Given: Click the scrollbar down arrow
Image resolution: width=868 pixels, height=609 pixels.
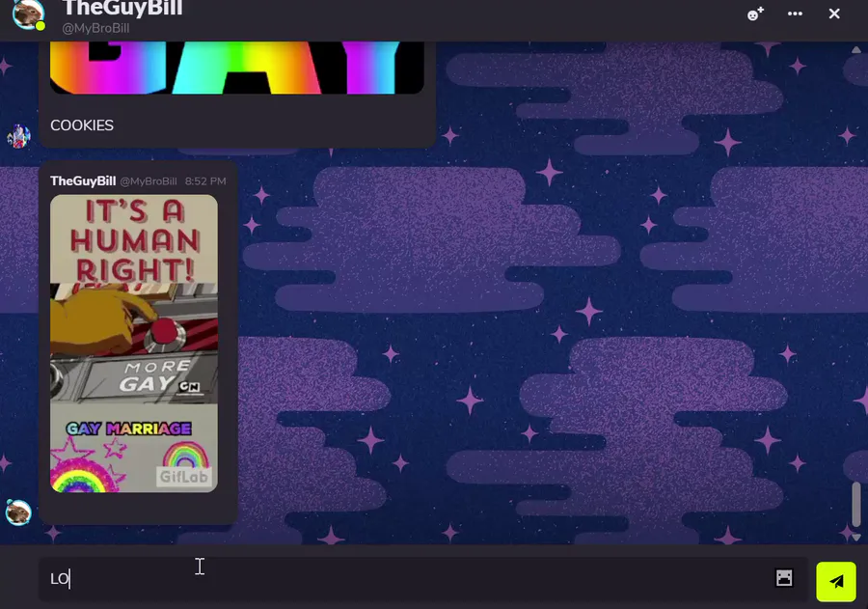Looking at the screenshot, I should tap(855, 537).
